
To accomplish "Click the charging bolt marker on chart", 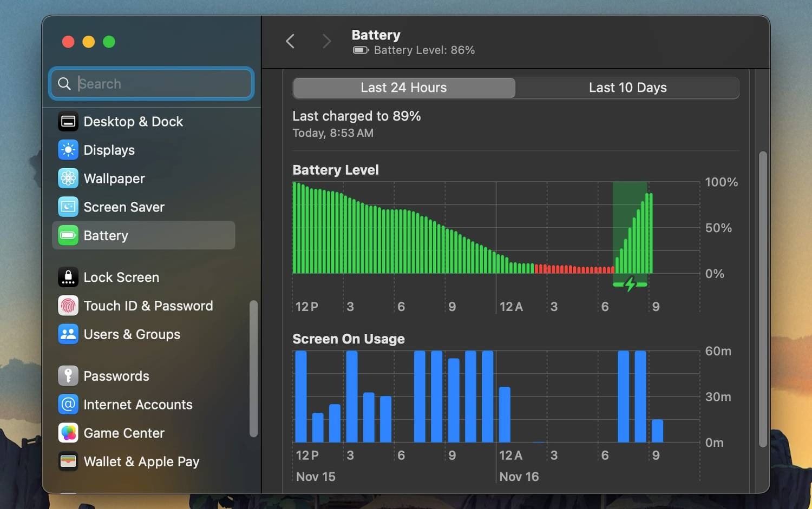I will click(x=630, y=284).
